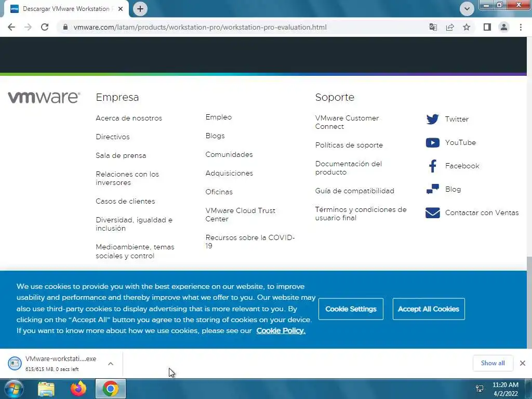Open the YouTube text link
This screenshot has width=532, height=399.
pyautogui.click(x=460, y=142)
